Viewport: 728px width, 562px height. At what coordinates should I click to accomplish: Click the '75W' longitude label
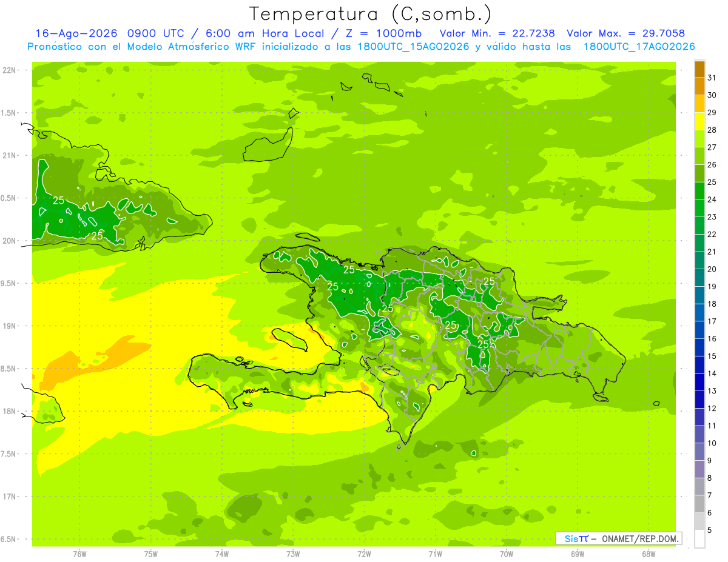tap(151, 554)
